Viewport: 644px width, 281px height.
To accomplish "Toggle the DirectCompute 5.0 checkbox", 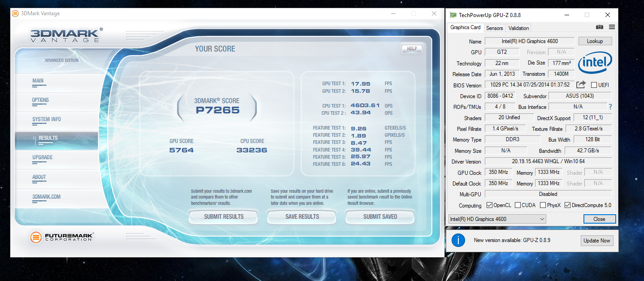I will pos(568,205).
